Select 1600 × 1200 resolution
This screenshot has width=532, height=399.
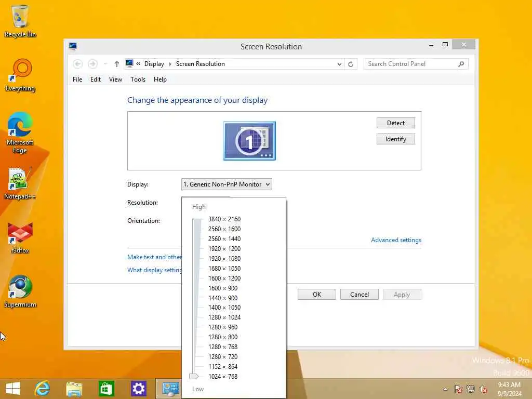(224, 278)
